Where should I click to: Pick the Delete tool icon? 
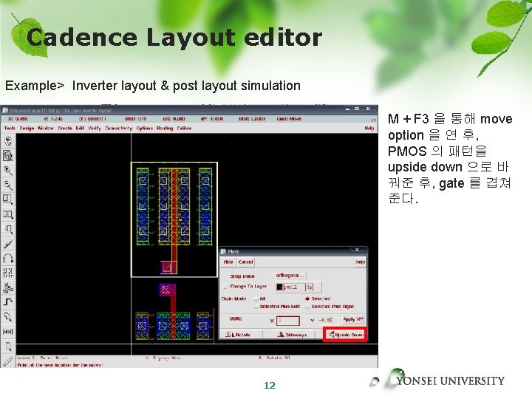tap(8, 244)
